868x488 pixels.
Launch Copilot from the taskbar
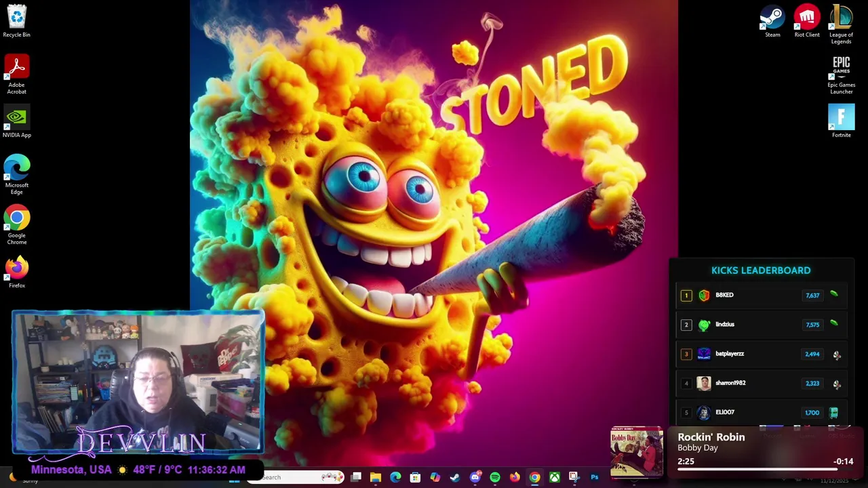coord(435,477)
